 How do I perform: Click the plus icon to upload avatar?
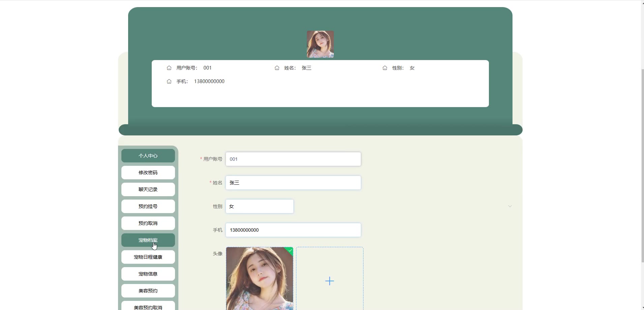point(329,281)
